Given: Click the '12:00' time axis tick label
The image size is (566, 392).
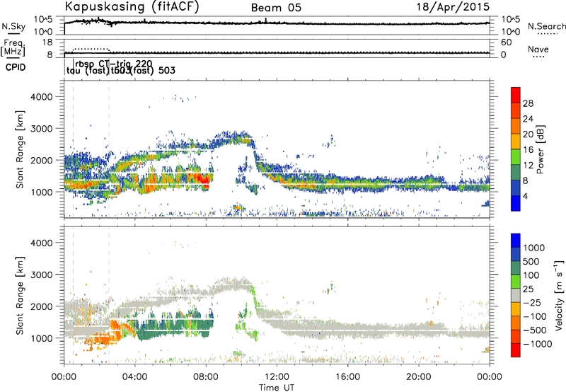Looking at the screenshot, I should click(x=277, y=377).
